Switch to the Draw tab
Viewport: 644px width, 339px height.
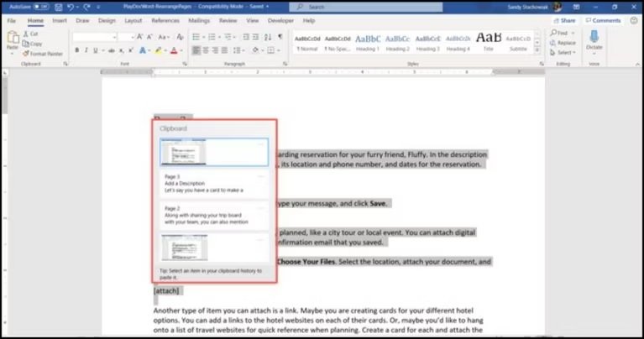point(82,20)
